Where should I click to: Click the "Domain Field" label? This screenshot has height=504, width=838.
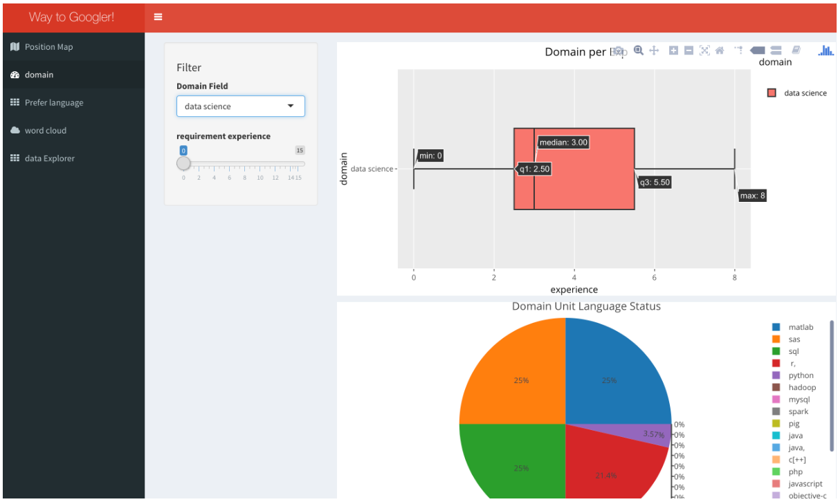202,86
